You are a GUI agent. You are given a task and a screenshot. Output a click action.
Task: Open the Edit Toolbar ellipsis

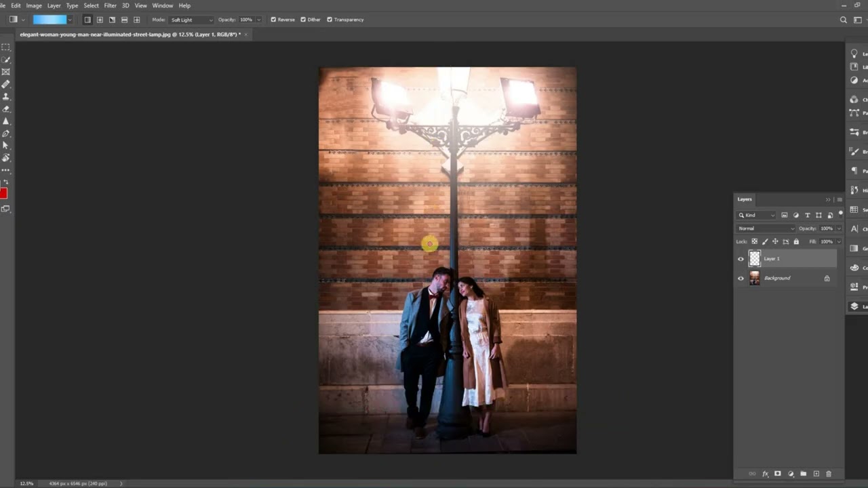(x=5, y=169)
